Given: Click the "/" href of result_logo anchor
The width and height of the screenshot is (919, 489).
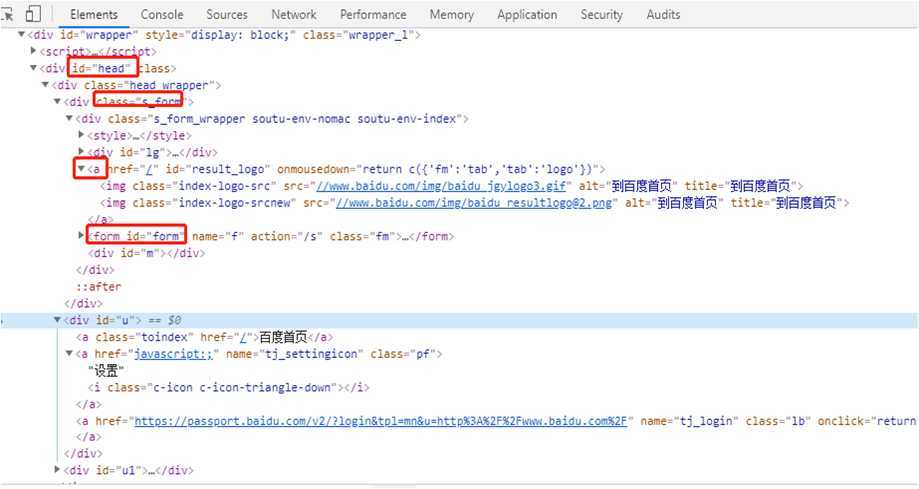Looking at the screenshot, I should [x=149, y=169].
